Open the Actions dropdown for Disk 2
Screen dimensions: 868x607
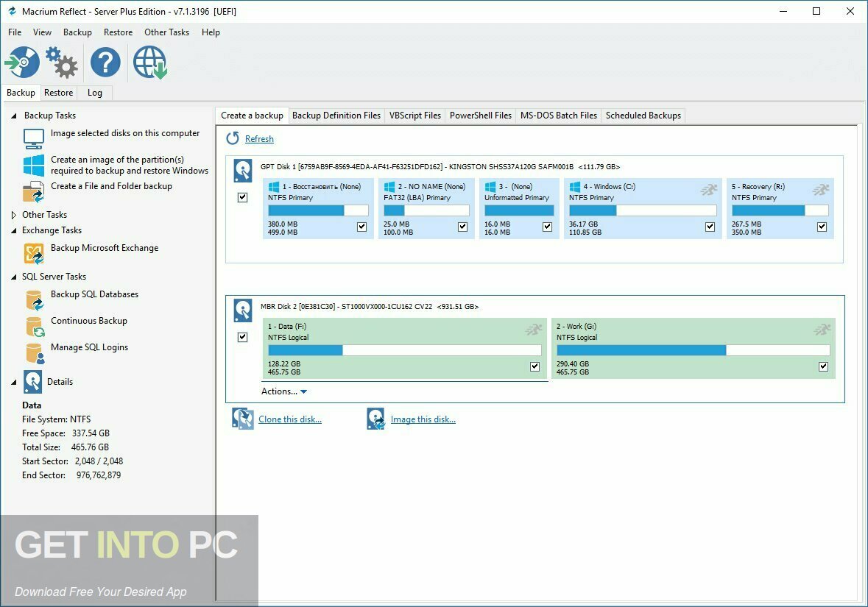pyautogui.click(x=284, y=391)
